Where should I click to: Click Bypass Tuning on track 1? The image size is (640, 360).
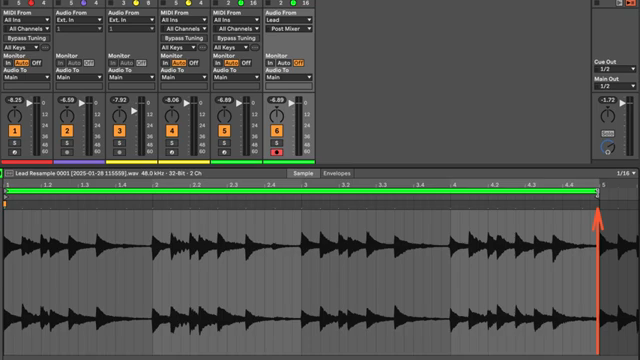pyautogui.click(x=27, y=38)
